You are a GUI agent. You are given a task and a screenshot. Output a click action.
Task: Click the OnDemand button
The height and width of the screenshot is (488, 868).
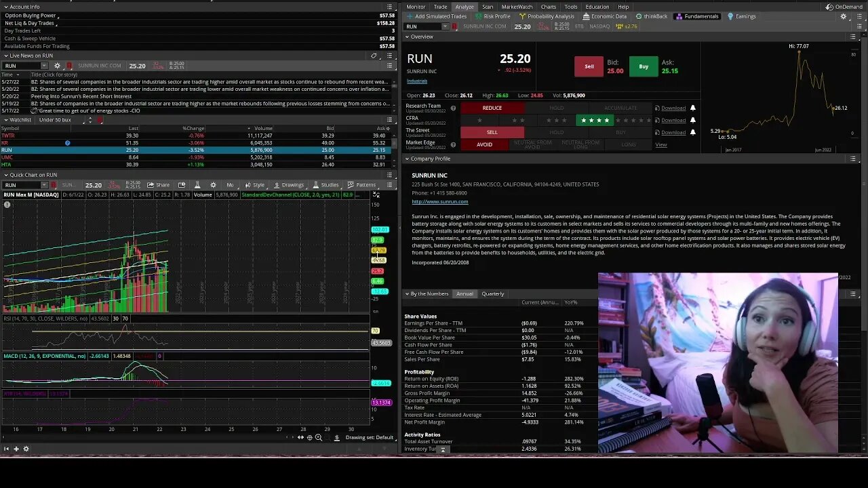pyautogui.click(x=844, y=7)
